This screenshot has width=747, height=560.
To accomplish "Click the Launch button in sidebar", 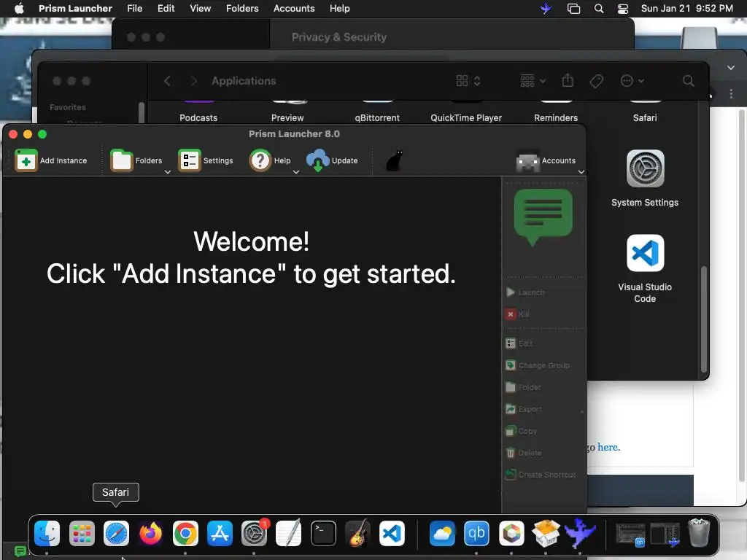I will [x=525, y=292].
